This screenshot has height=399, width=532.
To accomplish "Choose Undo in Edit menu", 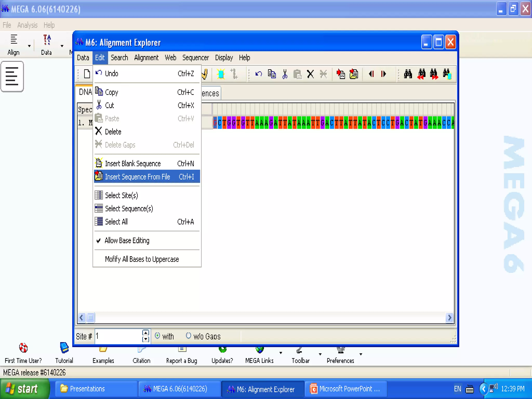I will coord(147,74).
